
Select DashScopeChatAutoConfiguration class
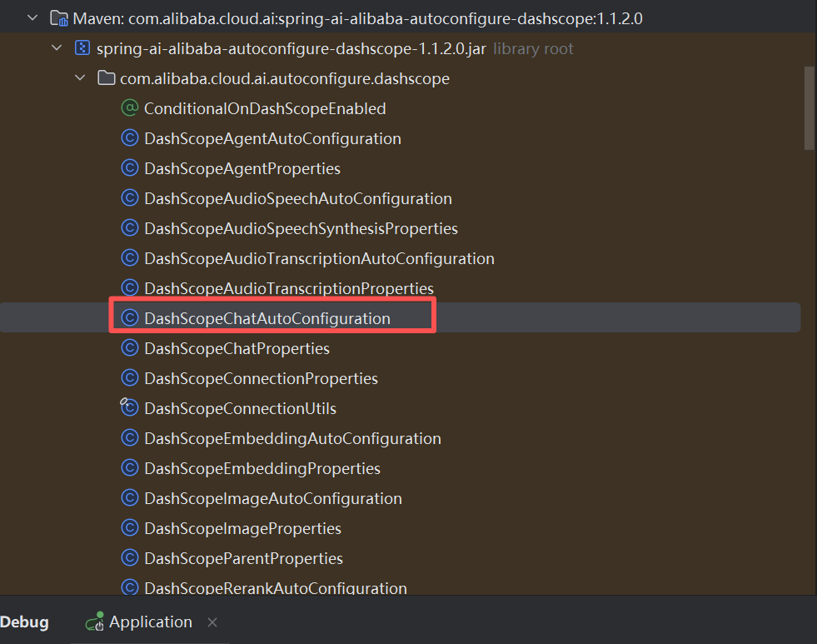[x=267, y=318]
